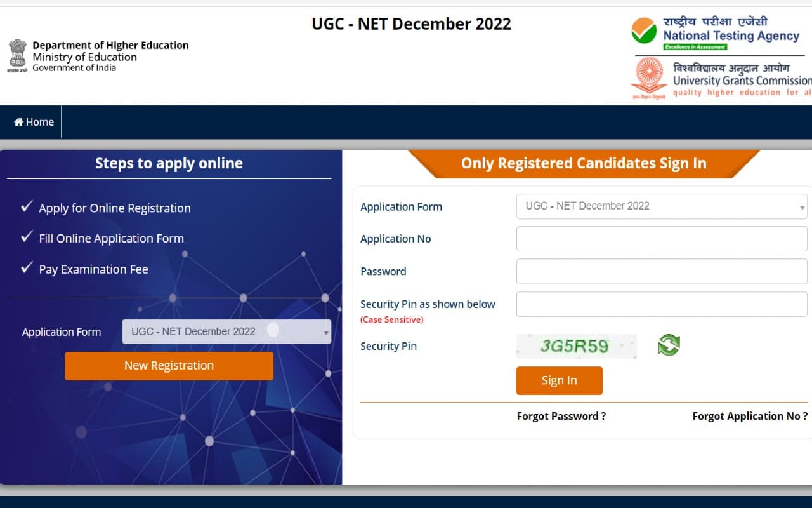
Task: Open the Forgot Password link
Action: [x=561, y=416]
